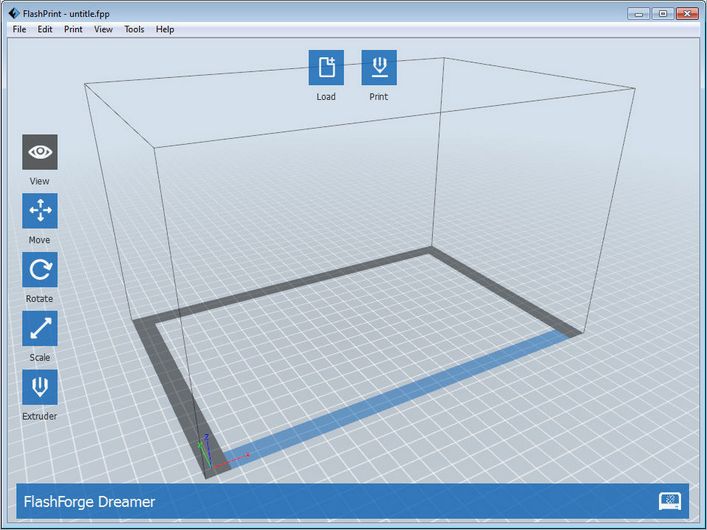
Task: Click the printer status icon in bottom bar
Action: (670, 501)
